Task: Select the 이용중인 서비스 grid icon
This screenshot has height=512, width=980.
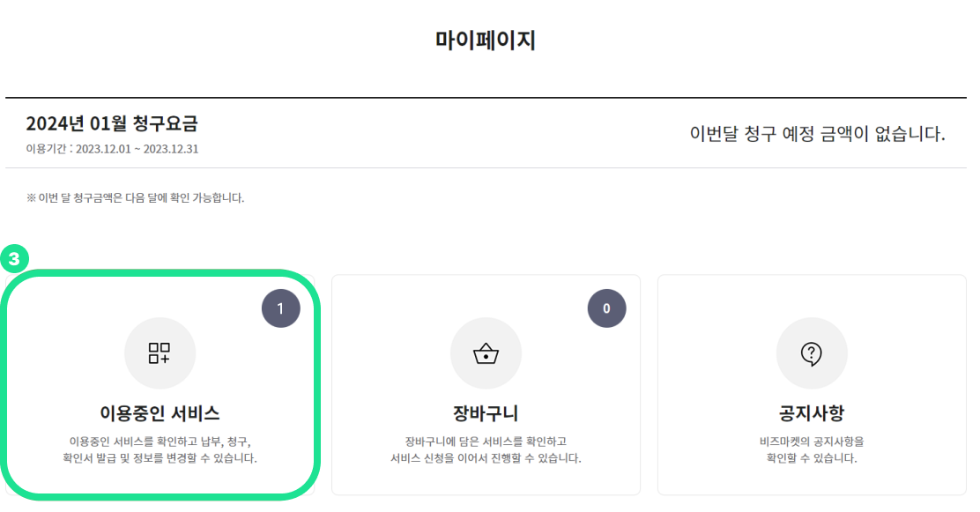Action: tap(160, 352)
